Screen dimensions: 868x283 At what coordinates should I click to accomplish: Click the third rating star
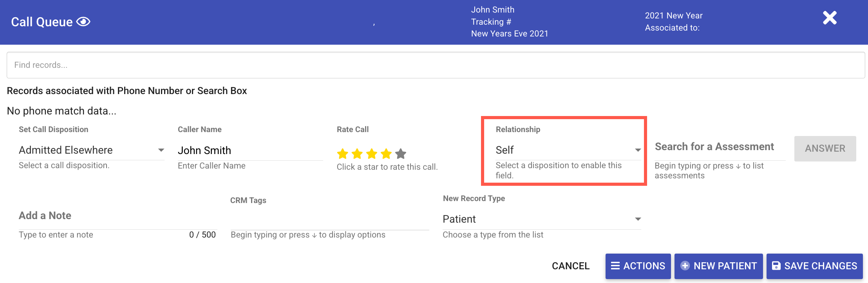coord(372,154)
